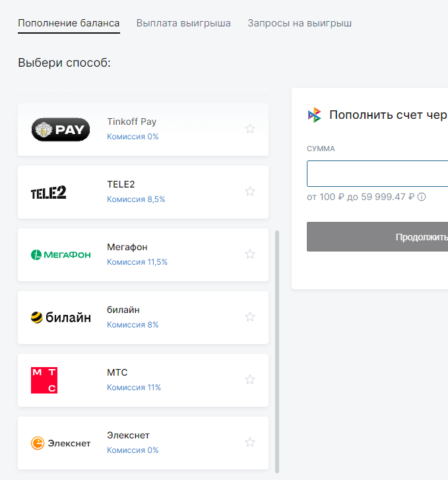The height and width of the screenshot is (480, 448).
Task: Choose the TELE2 logo
Action: tap(49, 192)
